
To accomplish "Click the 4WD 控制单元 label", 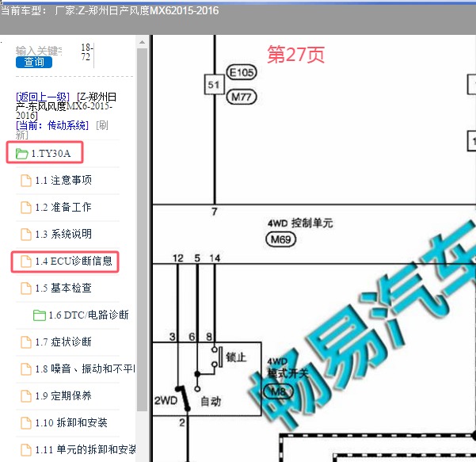I will coord(300,223).
